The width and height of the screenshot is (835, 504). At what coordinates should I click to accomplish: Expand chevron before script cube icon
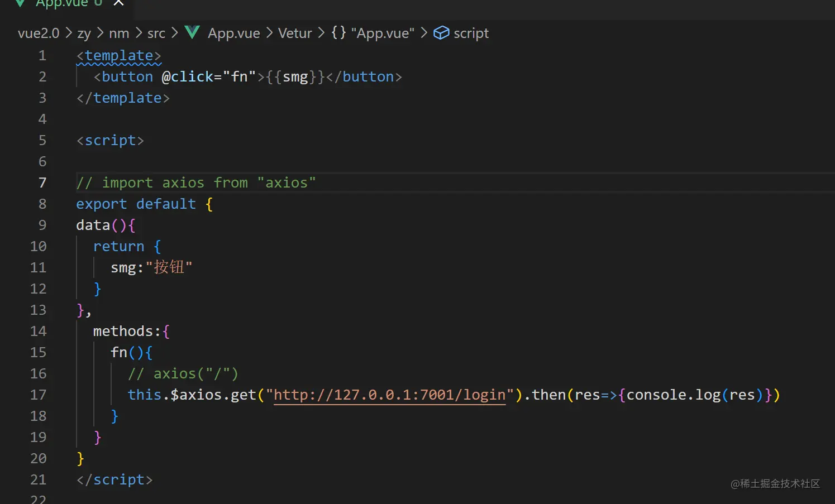point(424,33)
